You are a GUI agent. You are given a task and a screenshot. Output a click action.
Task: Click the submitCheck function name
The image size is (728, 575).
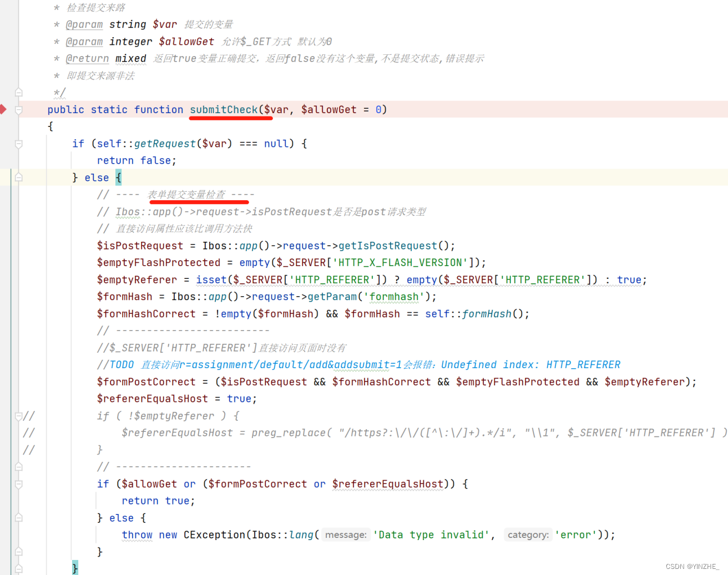pyautogui.click(x=224, y=110)
